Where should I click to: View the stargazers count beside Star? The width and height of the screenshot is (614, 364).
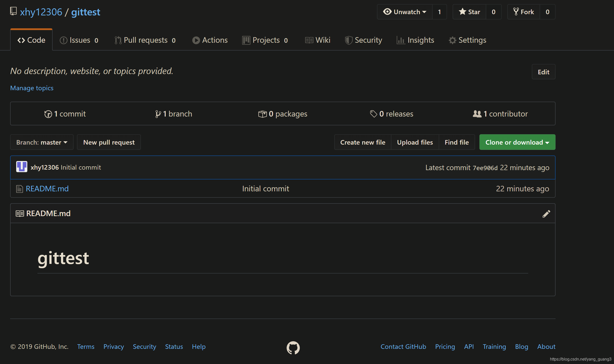coord(494,12)
